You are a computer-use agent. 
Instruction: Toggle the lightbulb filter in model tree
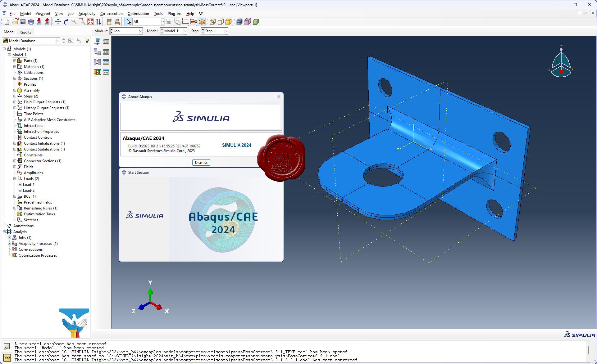point(87,41)
